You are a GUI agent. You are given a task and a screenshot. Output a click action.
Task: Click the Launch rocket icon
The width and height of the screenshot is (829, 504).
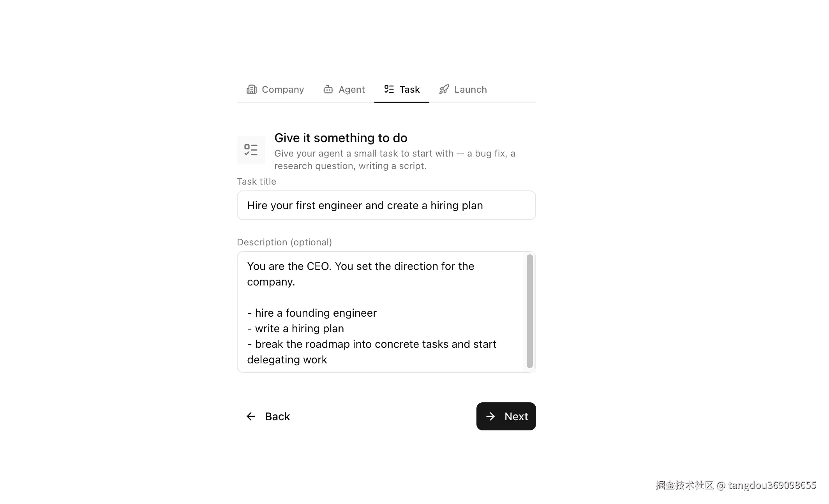(x=444, y=90)
